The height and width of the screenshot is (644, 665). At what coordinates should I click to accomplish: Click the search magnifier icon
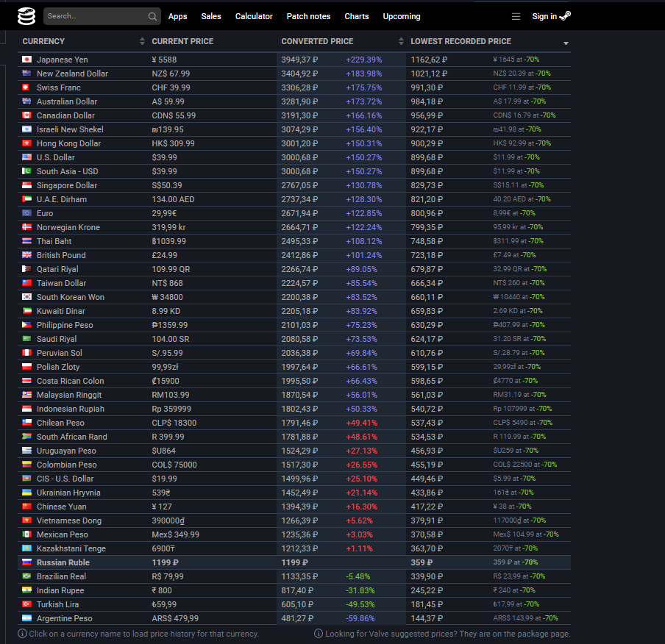point(152,16)
